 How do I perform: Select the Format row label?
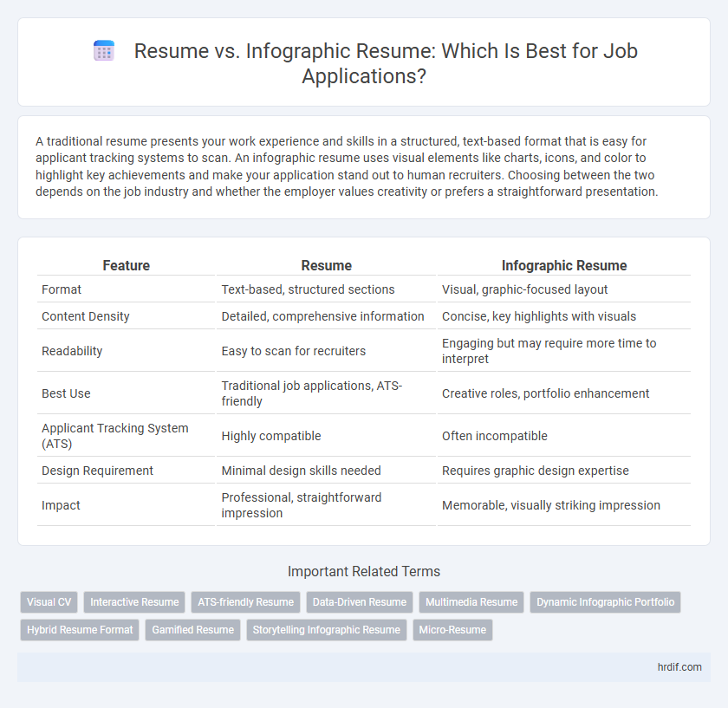click(x=62, y=289)
